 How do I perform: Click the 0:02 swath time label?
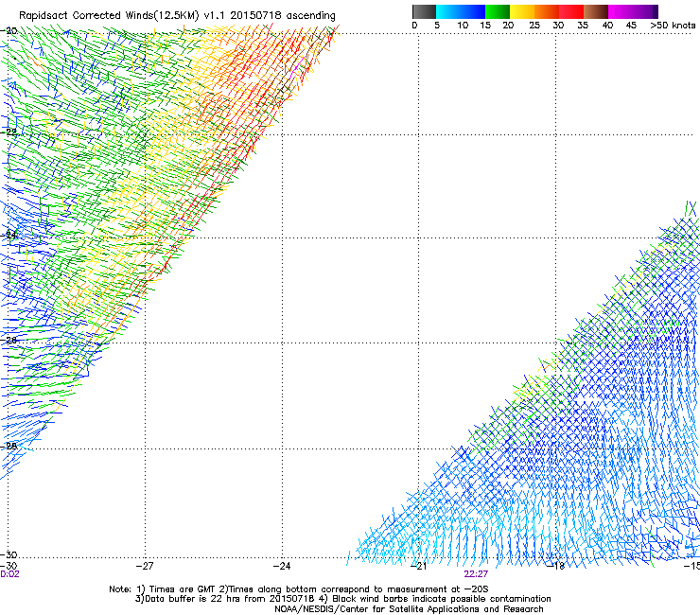tap(9, 574)
